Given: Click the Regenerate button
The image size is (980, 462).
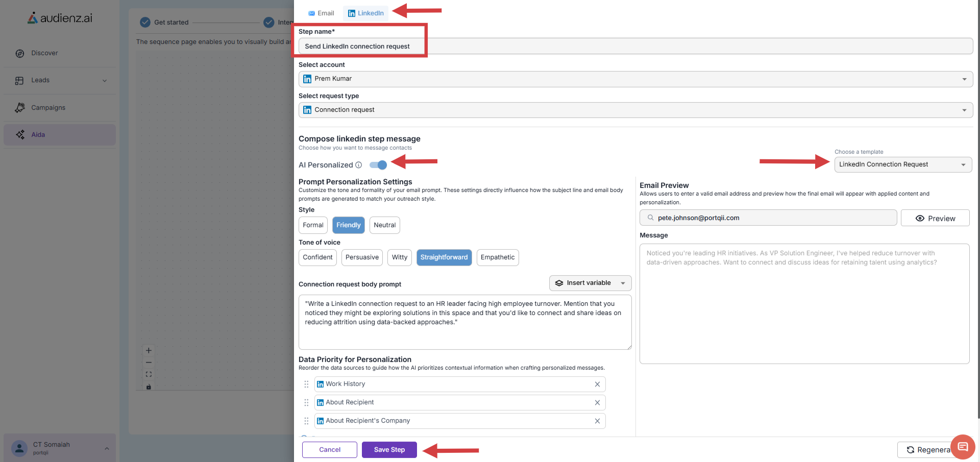Looking at the screenshot, I should click(x=928, y=450).
